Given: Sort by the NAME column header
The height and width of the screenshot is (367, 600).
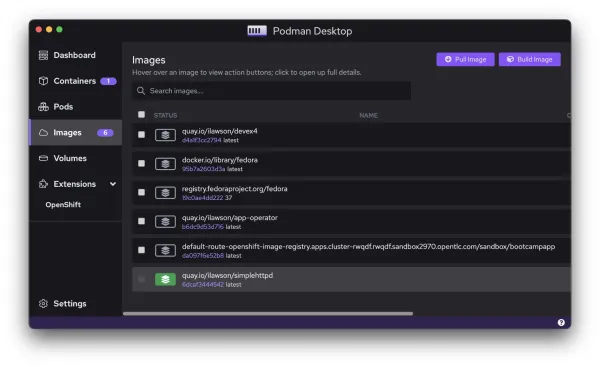Looking at the screenshot, I should 368,115.
